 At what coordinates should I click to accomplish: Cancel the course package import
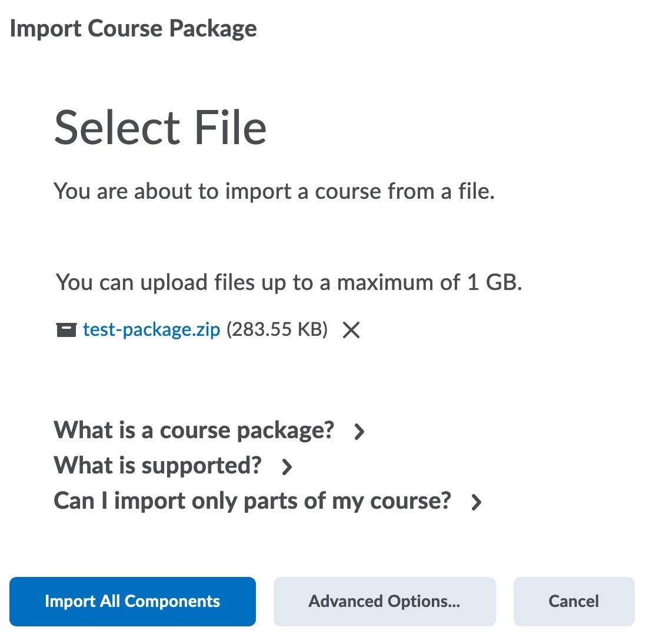(x=574, y=601)
